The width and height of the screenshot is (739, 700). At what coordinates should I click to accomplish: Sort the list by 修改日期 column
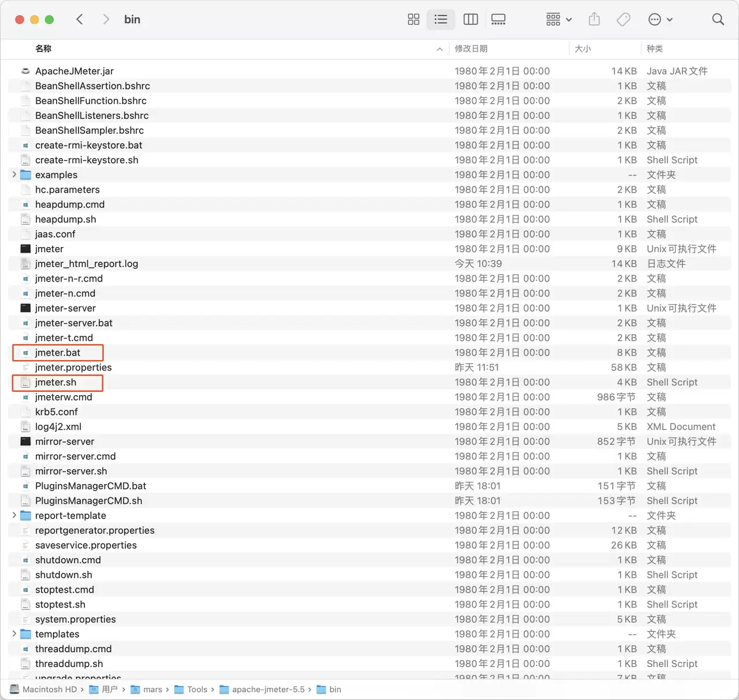point(471,49)
